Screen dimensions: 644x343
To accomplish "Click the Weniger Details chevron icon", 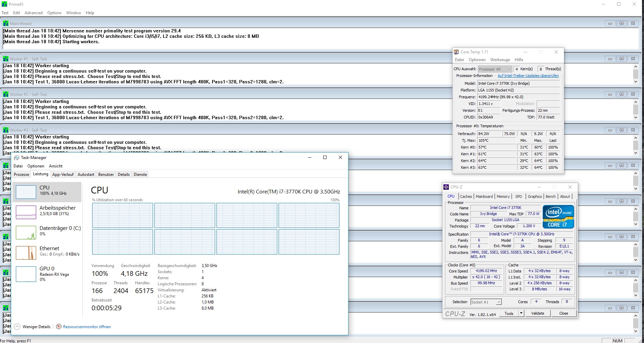I will pos(17,326).
